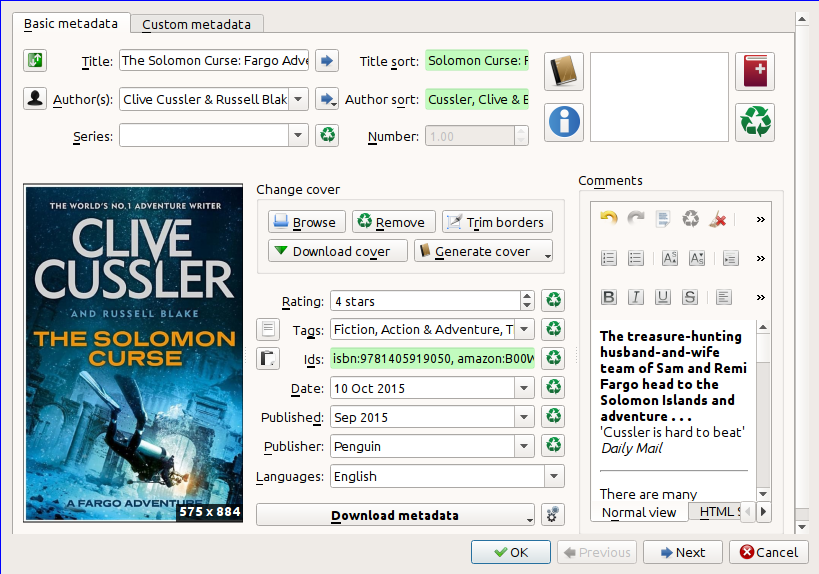The width and height of the screenshot is (819, 574).
Task: Align text left in Comments editor
Action: [723, 297]
